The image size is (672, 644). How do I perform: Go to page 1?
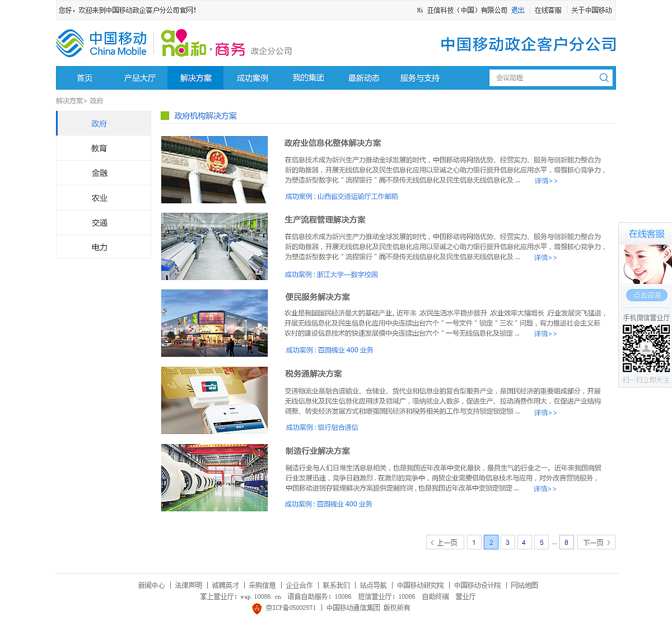point(474,542)
